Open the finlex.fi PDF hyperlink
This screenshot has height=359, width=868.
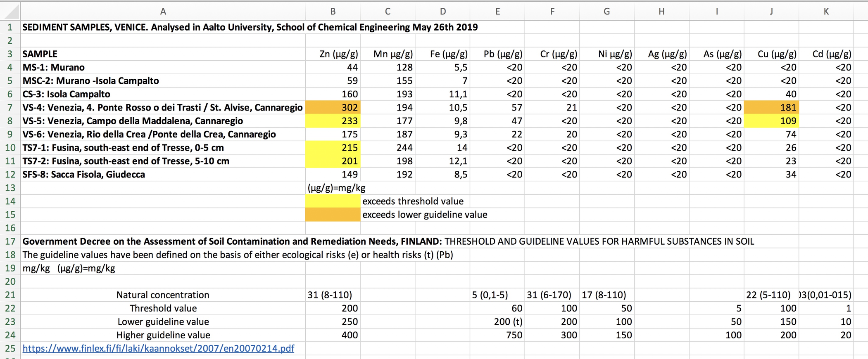tap(158, 348)
